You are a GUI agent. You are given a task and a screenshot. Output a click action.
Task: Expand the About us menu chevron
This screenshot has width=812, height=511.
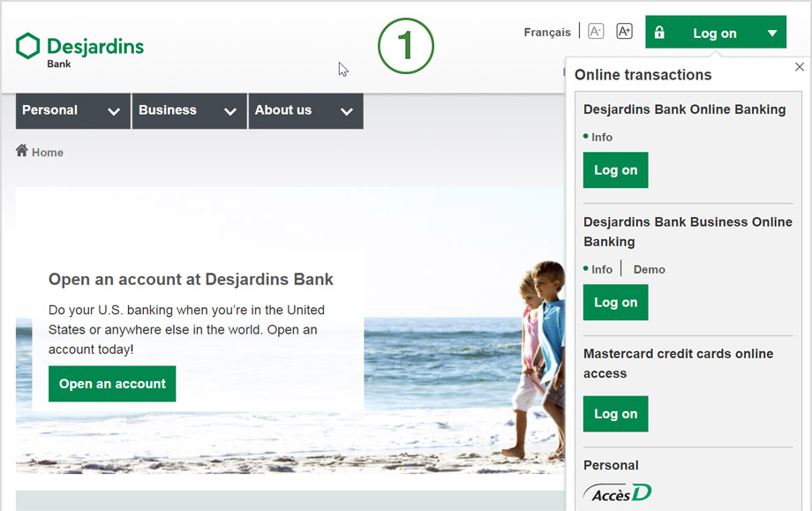click(347, 111)
